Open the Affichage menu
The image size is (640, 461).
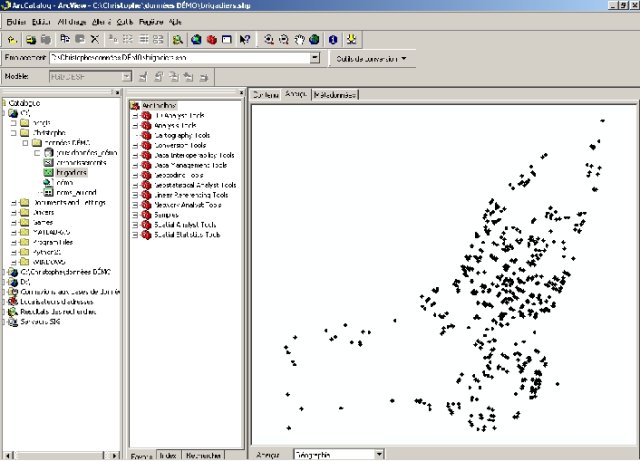coord(71,21)
